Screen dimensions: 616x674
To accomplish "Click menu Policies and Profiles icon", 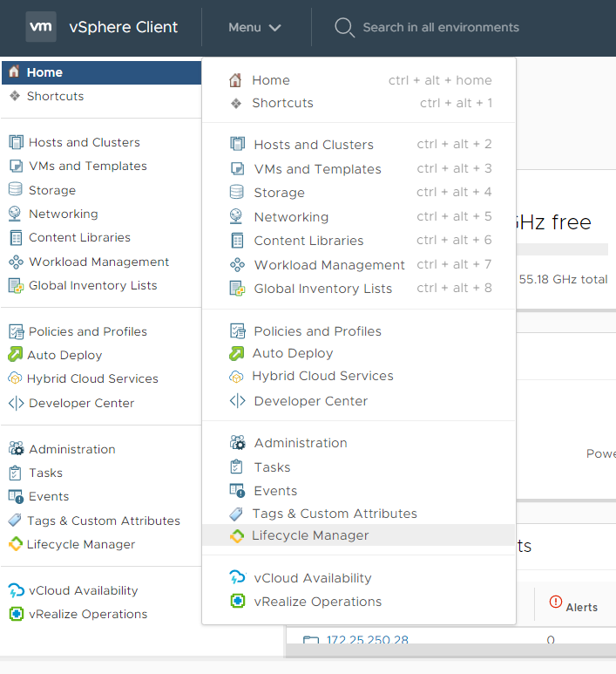I will point(237,331).
